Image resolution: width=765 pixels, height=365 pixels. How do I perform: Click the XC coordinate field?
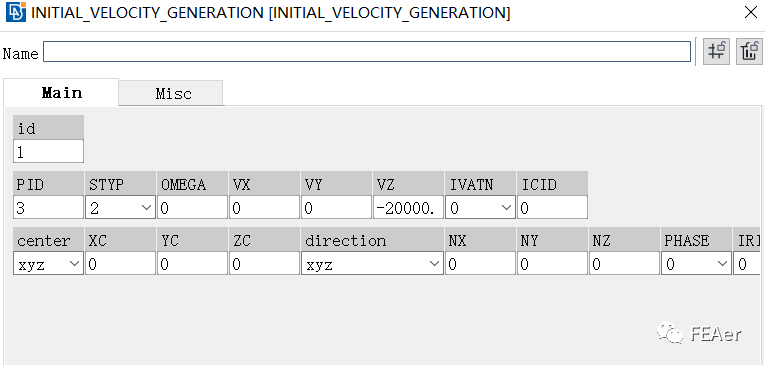tap(121, 264)
